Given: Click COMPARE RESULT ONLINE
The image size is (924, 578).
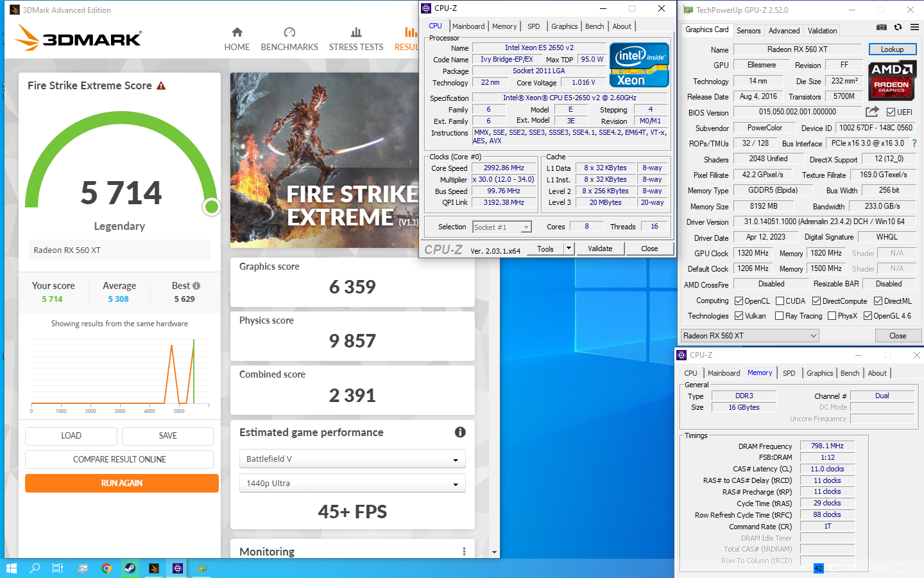Looking at the screenshot, I should (x=119, y=459).
